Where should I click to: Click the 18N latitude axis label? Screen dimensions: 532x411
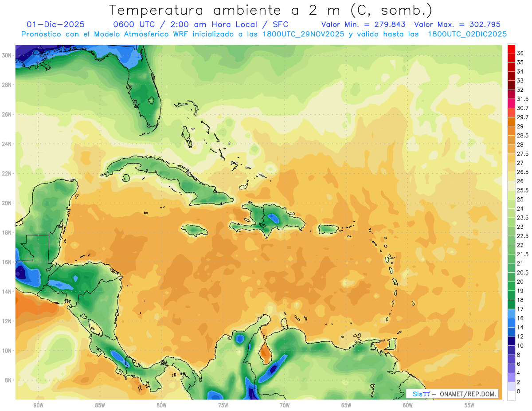point(7,232)
